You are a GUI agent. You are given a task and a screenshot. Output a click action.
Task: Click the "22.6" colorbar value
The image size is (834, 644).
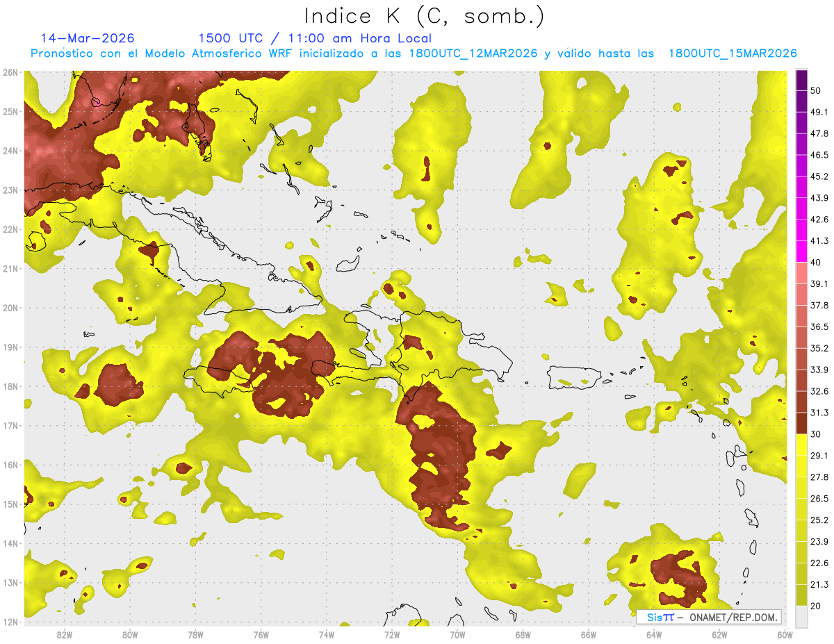pyautogui.click(x=819, y=563)
